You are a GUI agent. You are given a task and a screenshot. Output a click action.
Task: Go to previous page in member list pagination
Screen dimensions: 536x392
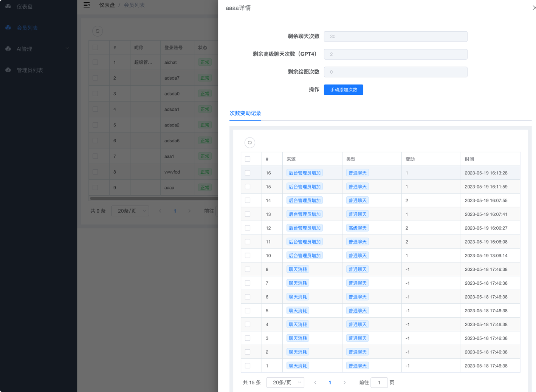160,211
